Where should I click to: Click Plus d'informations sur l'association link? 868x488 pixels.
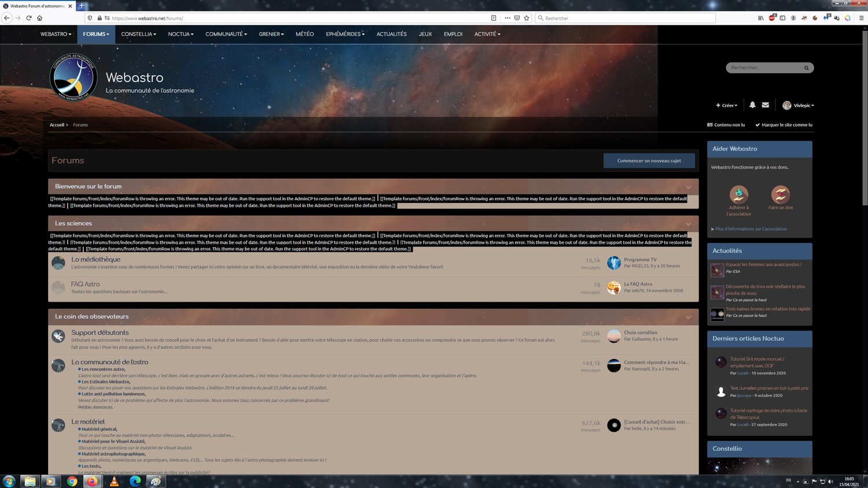click(x=751, y=229)
